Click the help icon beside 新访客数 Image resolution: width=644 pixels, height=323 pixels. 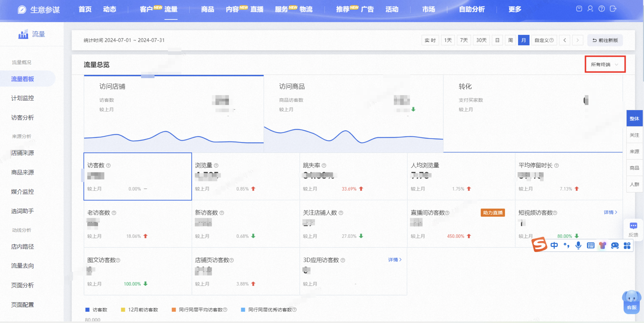click(222, 213)
